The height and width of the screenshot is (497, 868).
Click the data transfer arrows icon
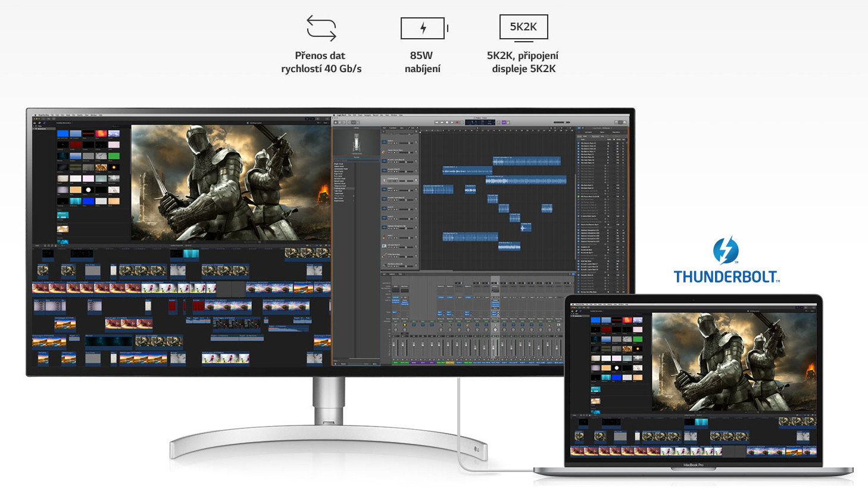click(321, 28)
